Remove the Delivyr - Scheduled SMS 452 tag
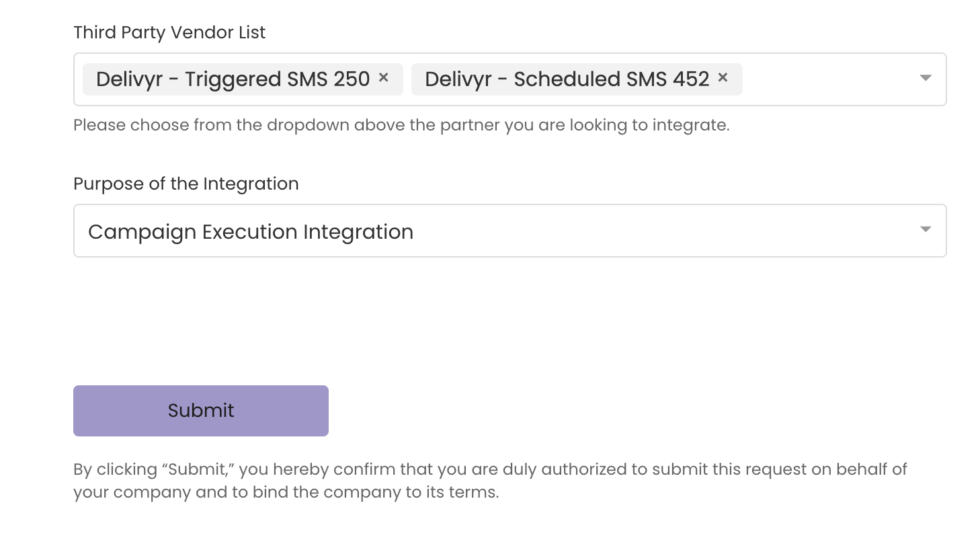The width and height of the screenshot is (980, 542). click(x=723, y=78)
